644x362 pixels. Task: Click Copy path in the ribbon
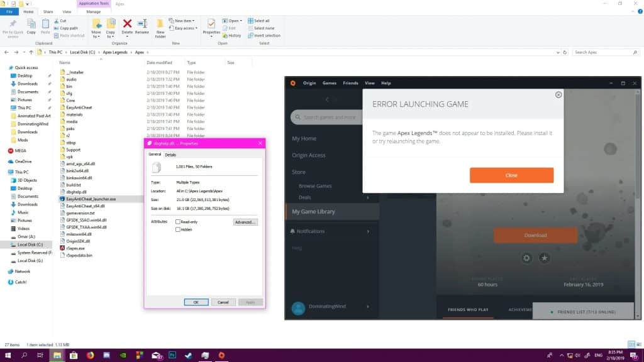[x=65, y=28]
